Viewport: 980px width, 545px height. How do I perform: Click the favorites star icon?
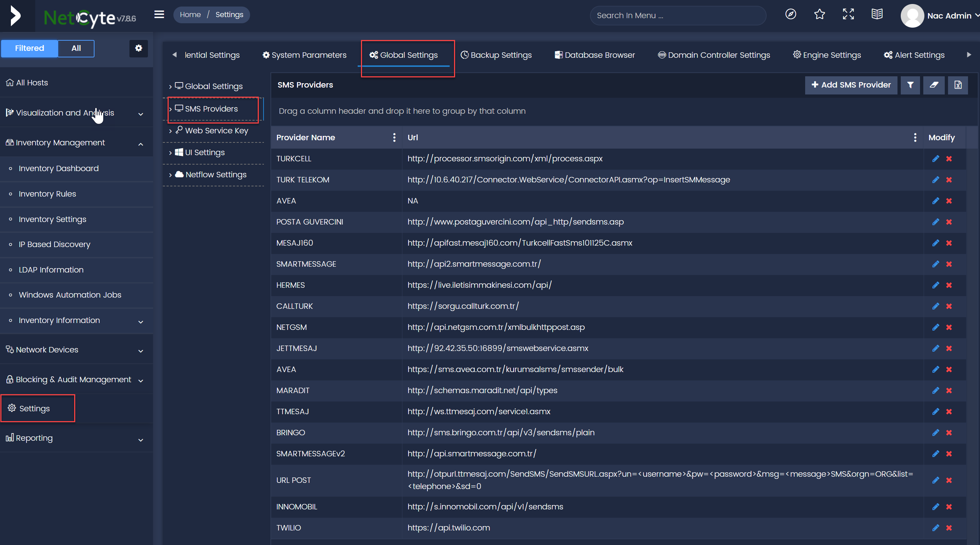point(819,15)
